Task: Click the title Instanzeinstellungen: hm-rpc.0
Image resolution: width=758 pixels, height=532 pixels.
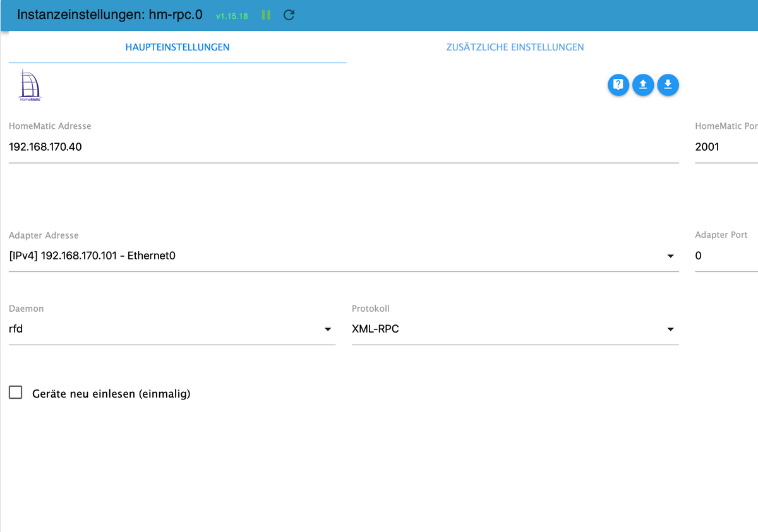Action: (110, 15)
